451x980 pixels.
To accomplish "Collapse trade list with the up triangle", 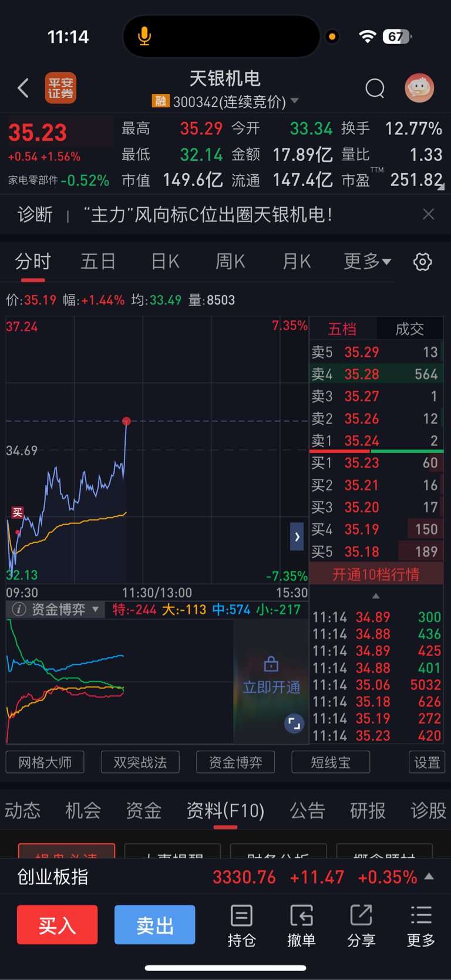I will point(376,596).
